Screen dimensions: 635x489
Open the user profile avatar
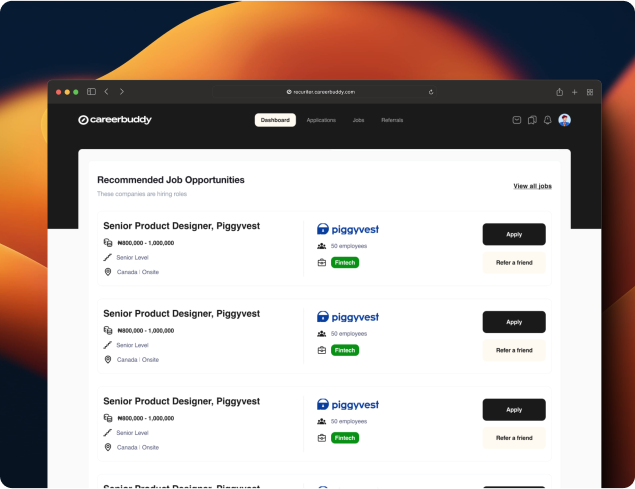pos(565,120)
